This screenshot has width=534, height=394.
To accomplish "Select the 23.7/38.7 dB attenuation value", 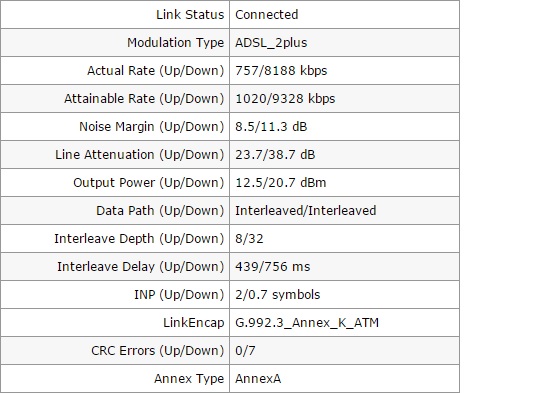I will (x=275, y=154).
